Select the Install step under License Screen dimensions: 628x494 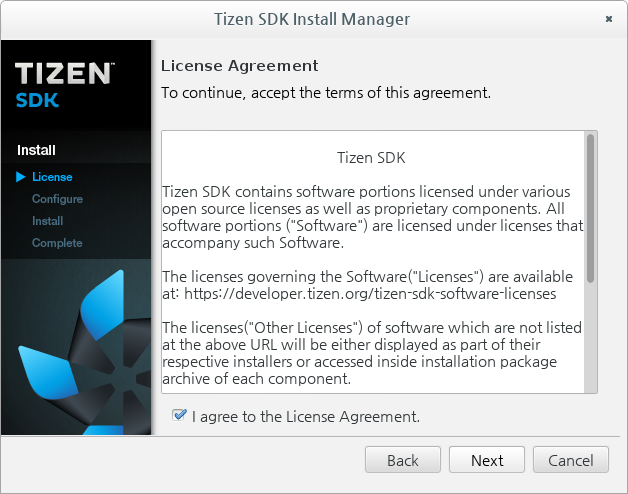tap(47, 221)
